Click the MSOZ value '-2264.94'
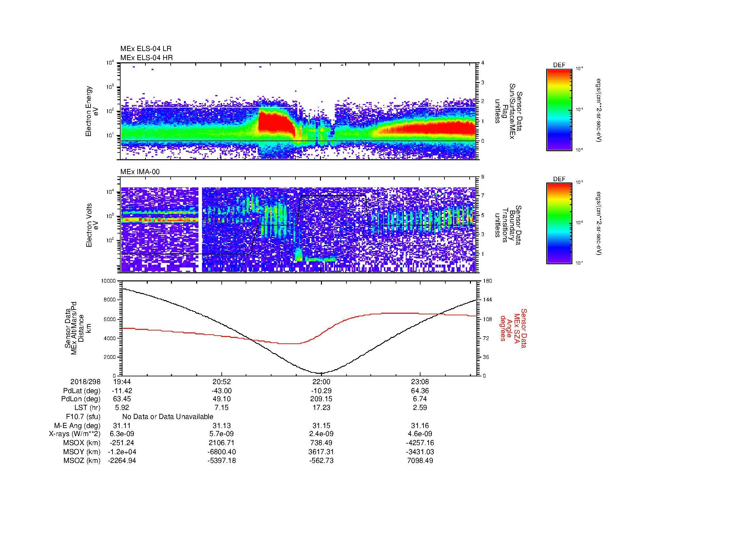 click(x=122, y=461)
